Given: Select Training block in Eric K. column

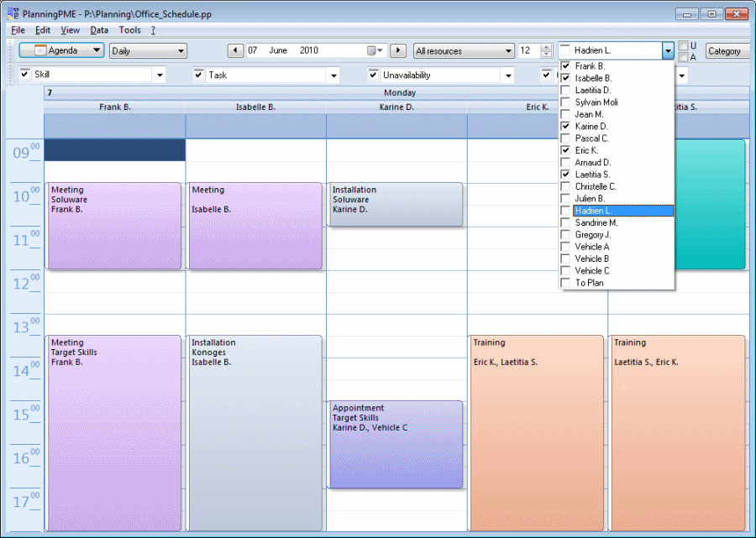Looking at the screenshot, I should 536,433.
